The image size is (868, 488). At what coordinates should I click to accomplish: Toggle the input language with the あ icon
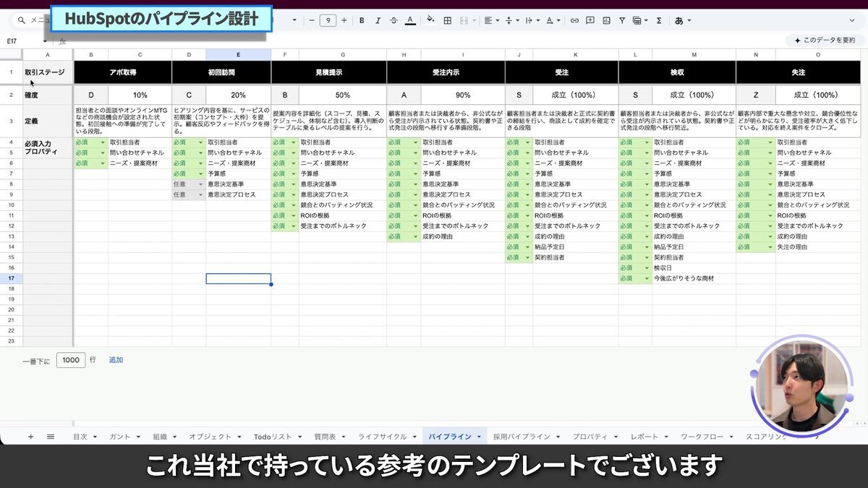(x=677, y=20)
